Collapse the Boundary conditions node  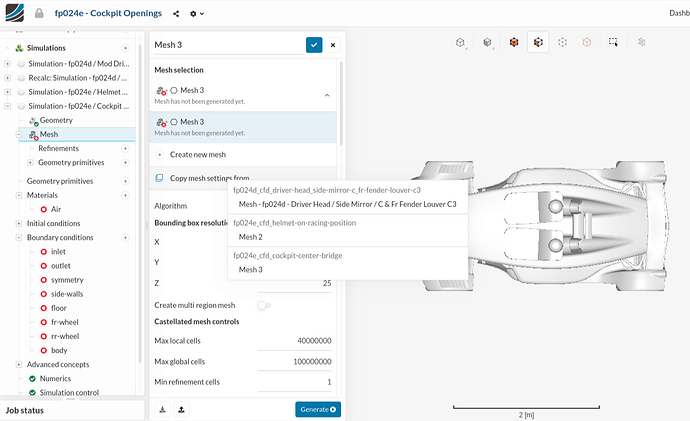[x=19, y=238]
